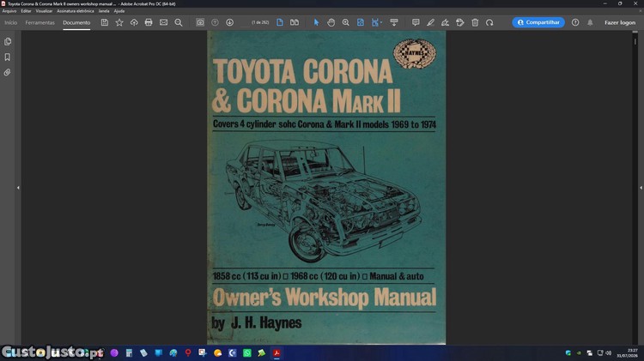The width and height of the screenshot is (644, 361).
Task: Open the attachments paperclip panel
Action: pyautogui.click(x=8, y=72)
